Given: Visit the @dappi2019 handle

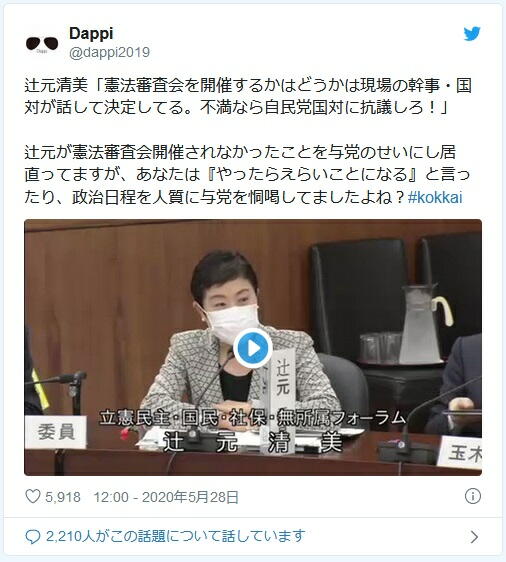Looking at the screenshot, I should 109,53.
